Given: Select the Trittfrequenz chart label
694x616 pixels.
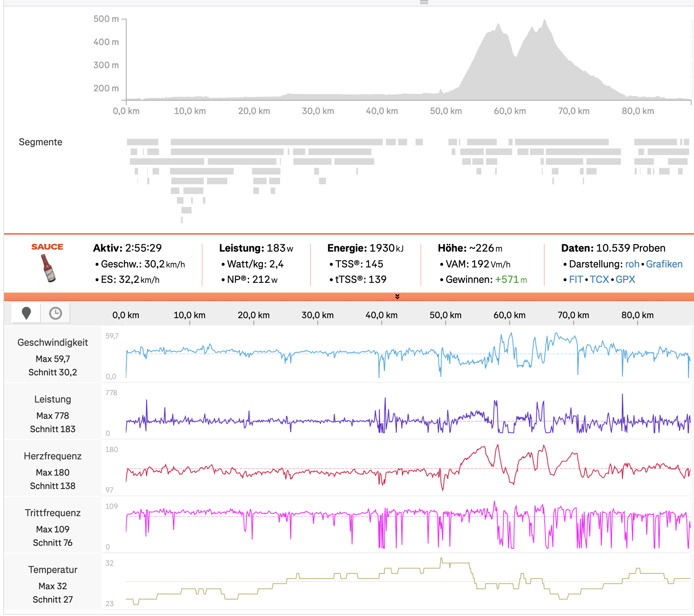Looking at the screenshot, I should click(x=53, y=513).
